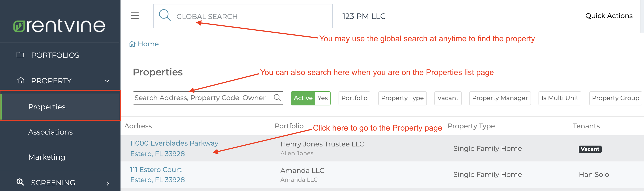Open Quick Actions
This screenshot has width=644, height=191.
(x=609, y=16)
